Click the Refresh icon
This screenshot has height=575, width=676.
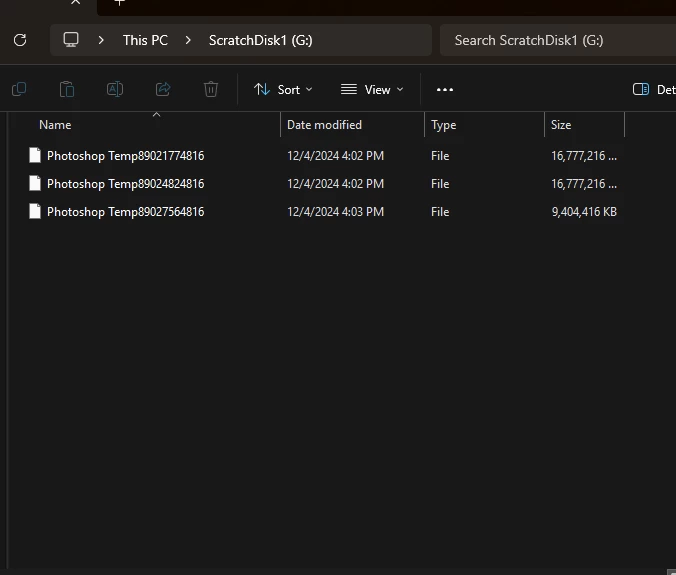coord(20,40)
